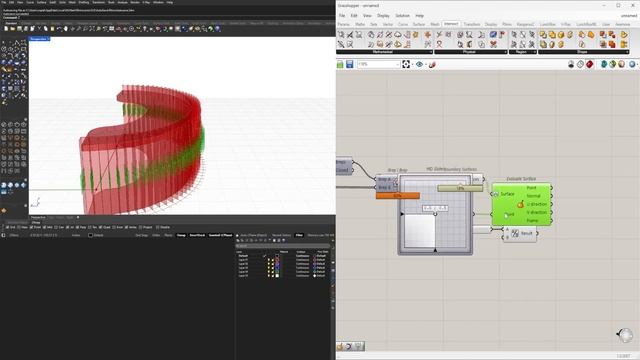The width and height of the screenshot is (640, 360).
Task: Click the compass navigation widget on Grasshopper canvas
Action: [x=625, y=335]
